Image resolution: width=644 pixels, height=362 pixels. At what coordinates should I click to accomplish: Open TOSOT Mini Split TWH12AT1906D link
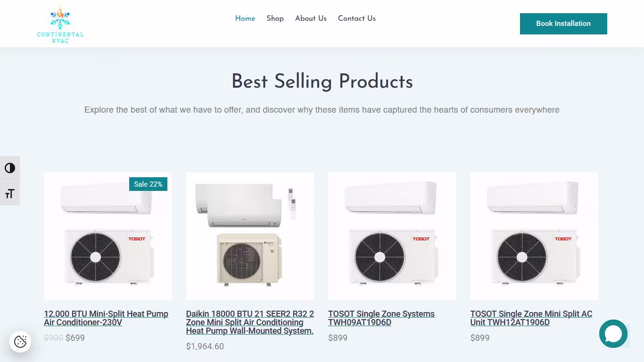pos(531,318)
